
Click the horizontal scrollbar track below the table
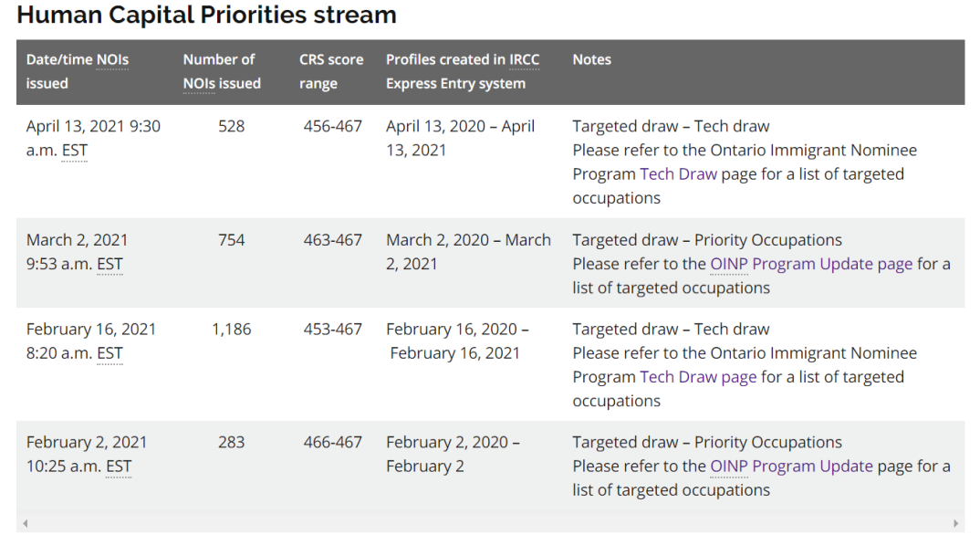pyautogui.click(x=490, y=524)
